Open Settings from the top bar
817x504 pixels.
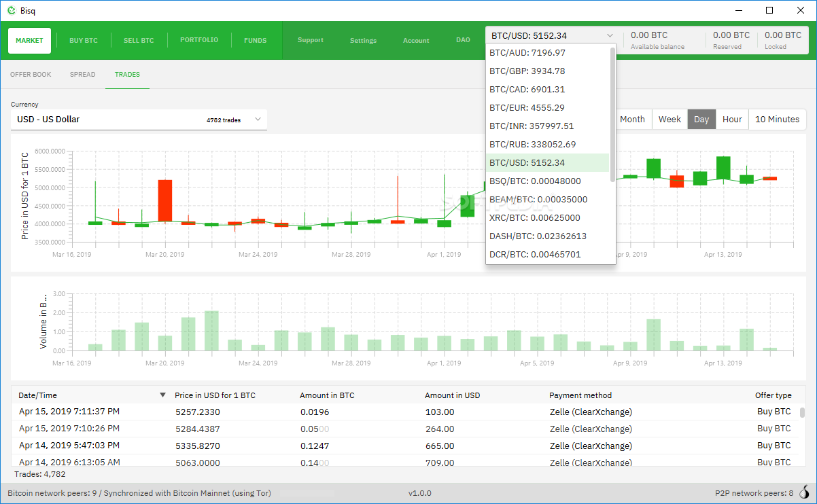(363, 41)
